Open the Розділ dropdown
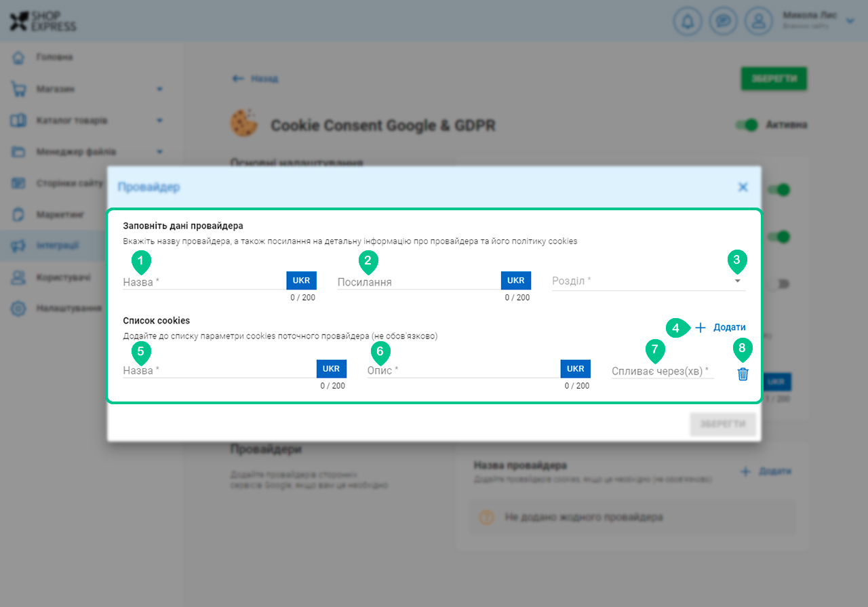The width and height of the screenshot is (868, 607). tap(648, 281)
